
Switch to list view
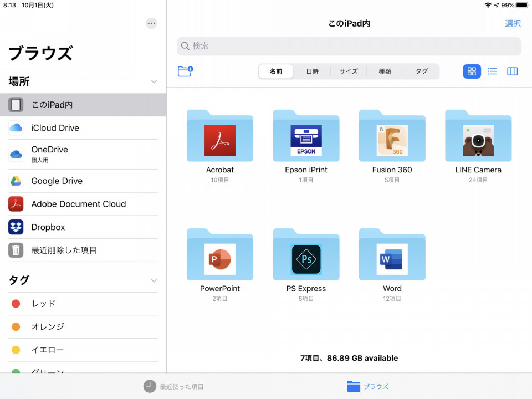492,71
